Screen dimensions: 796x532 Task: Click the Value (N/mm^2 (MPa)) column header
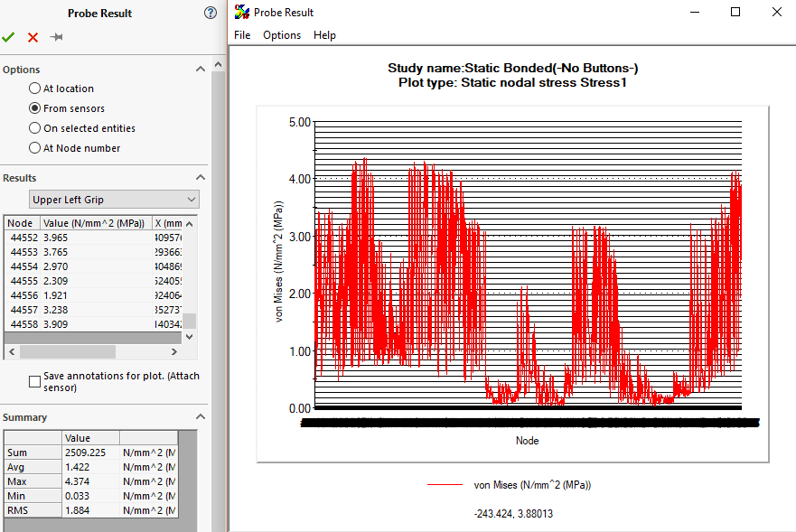(96, 223)
